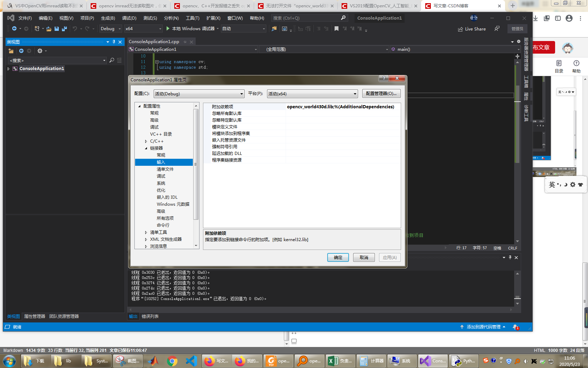Click the toggle bookmark icon in toolbar
Screen dimensions: 588x368
tap(337, 29)
